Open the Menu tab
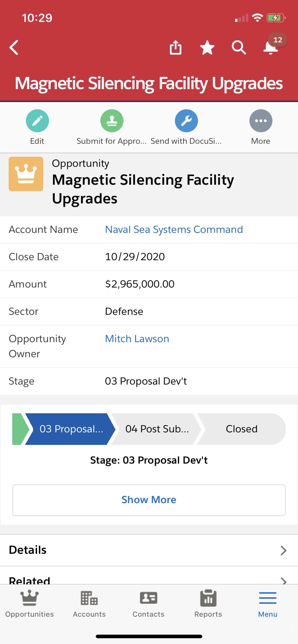 (x=267, y=604)
